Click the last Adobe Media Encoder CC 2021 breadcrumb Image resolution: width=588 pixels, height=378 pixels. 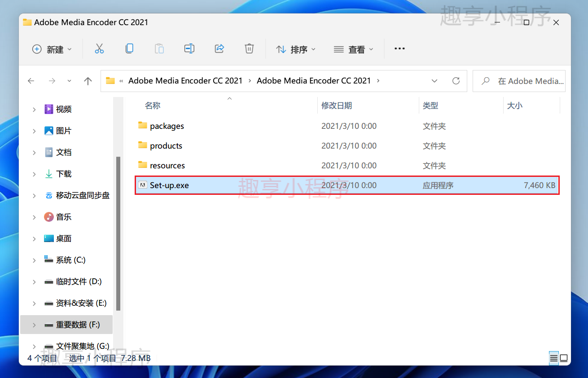click(314, 81)
